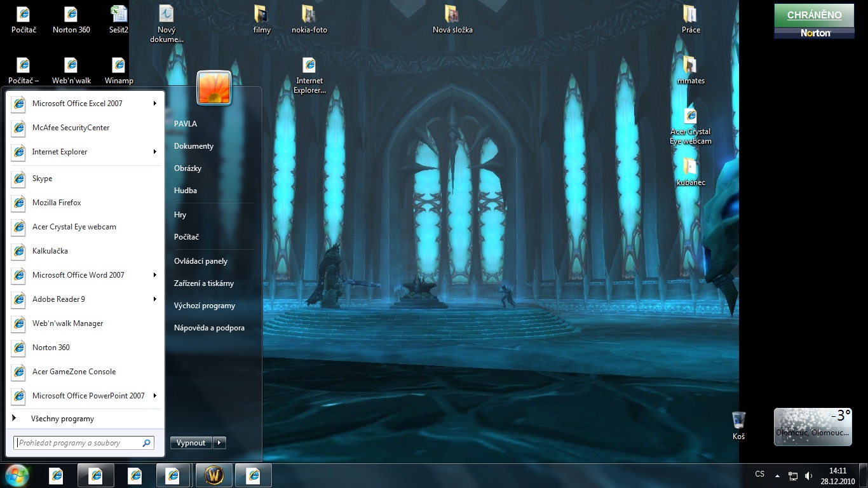Open the filmy folder on desktop

click(261, 19)
